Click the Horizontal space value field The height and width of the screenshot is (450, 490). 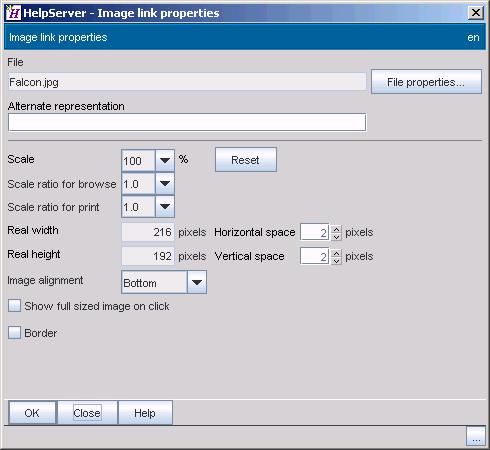tap(315, 232)
